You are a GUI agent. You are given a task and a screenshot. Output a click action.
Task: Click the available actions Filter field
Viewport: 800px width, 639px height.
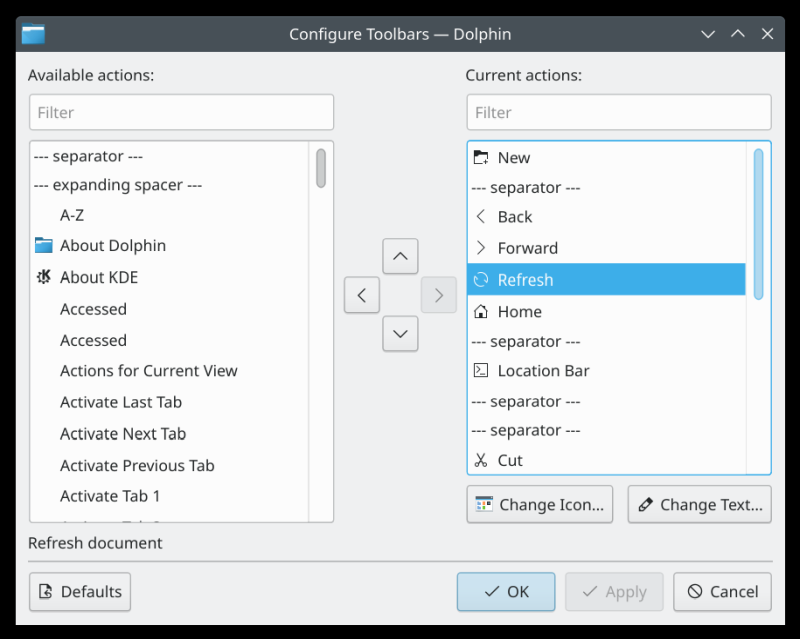[181, 112]
